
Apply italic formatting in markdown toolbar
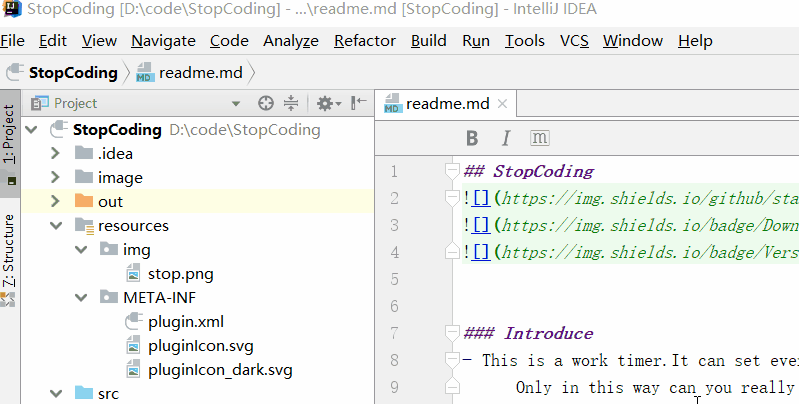click(x=505, y=138)
